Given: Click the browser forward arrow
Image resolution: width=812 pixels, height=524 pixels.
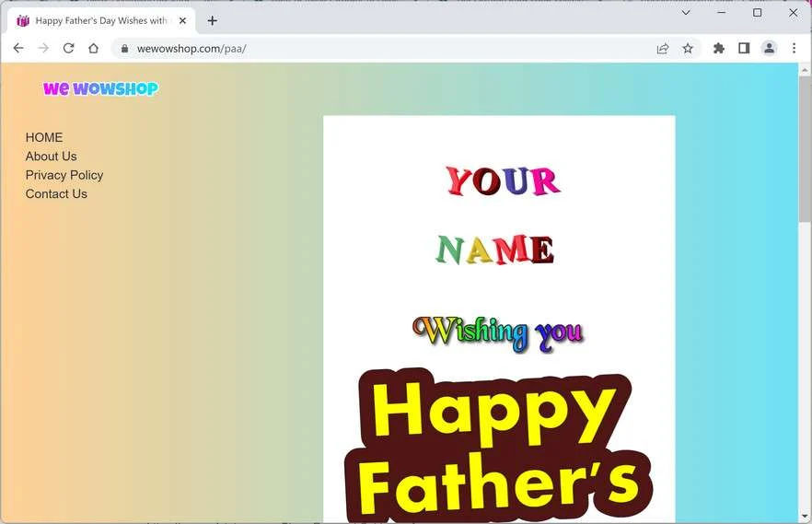Looking at the screenshot, I should (x=43, y=48).
